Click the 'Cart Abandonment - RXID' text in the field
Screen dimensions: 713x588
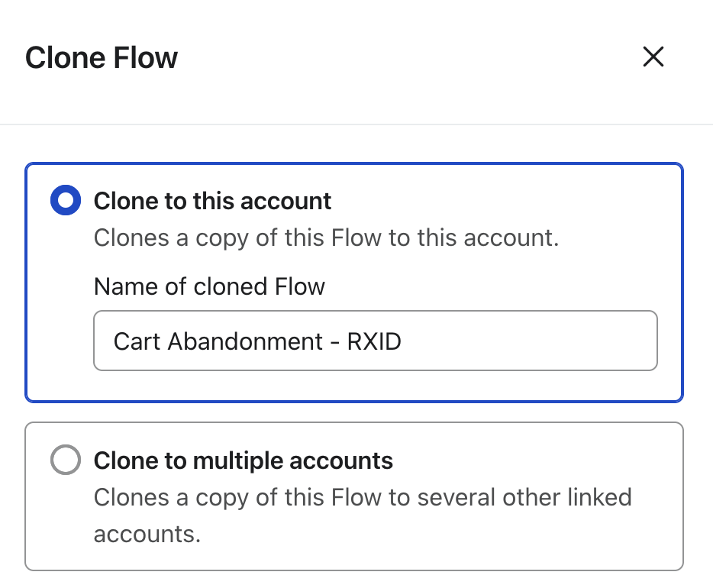[x=257, y=341]
